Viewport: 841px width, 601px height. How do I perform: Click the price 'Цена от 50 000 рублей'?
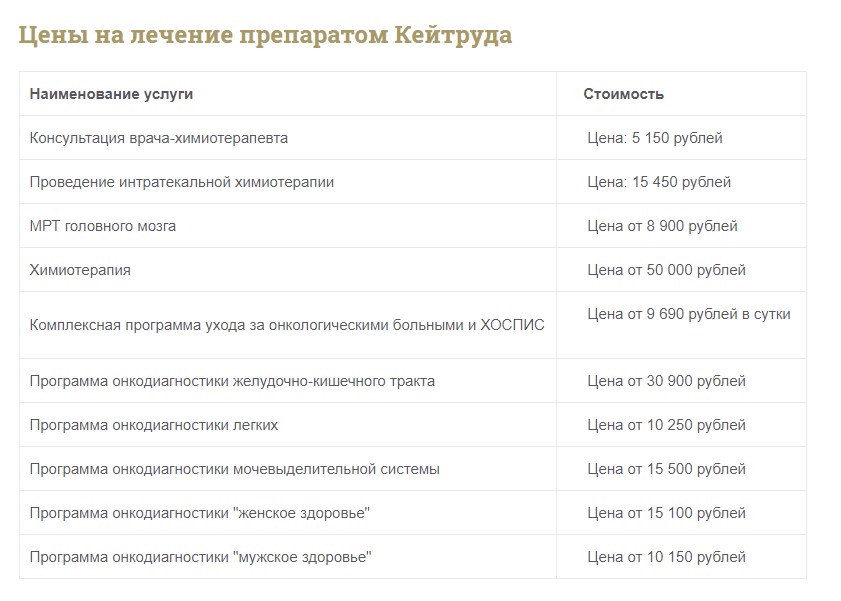(x=667, y=270)
